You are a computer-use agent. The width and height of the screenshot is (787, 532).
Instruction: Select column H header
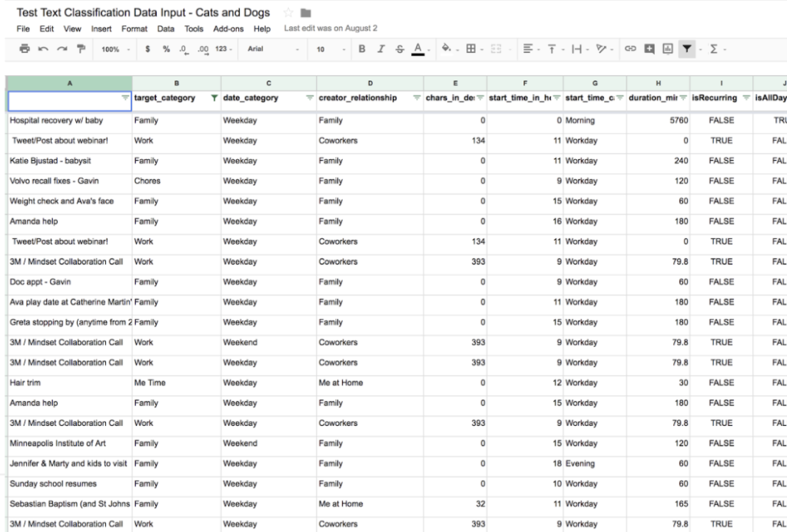coord(658,83)
